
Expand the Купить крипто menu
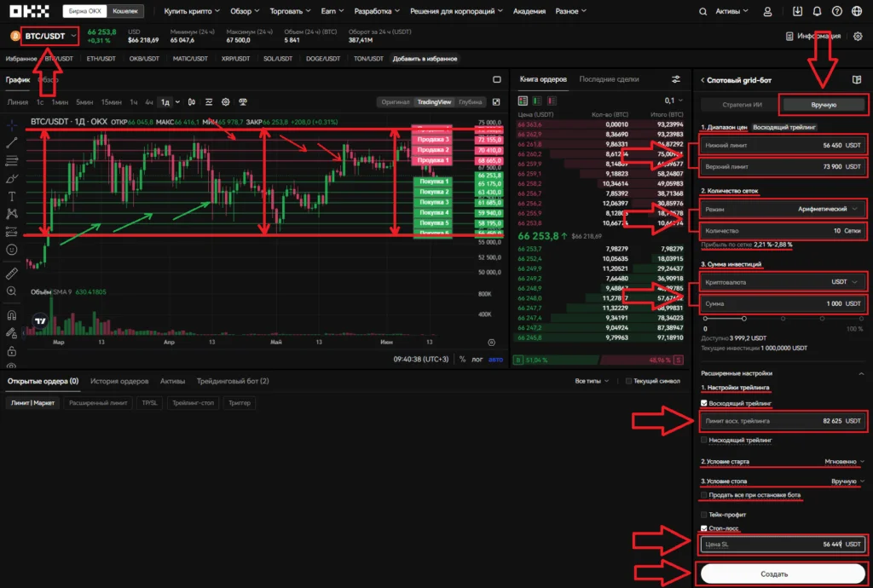(192, 11)
